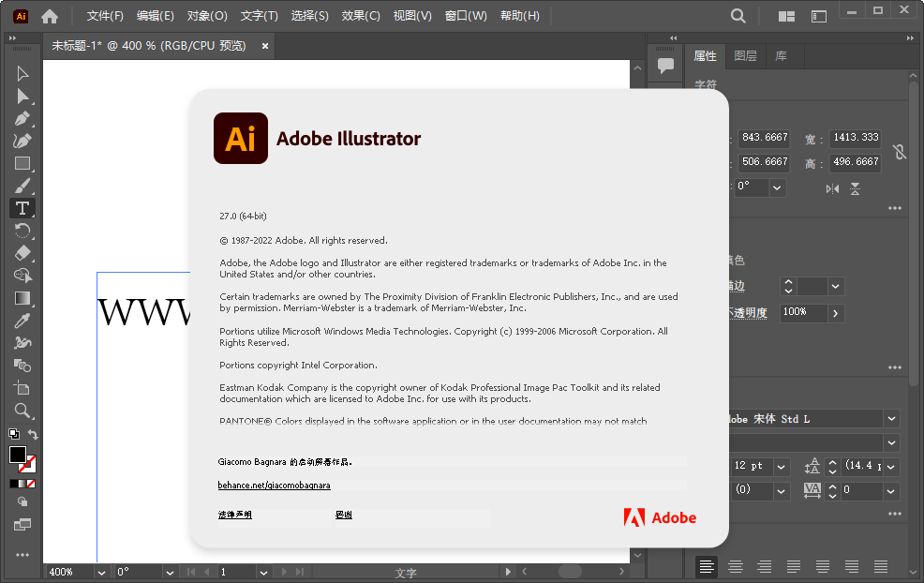Screen dimensions: 924x583
Task: Select the Rectangle tool
Action: (22, 163)
